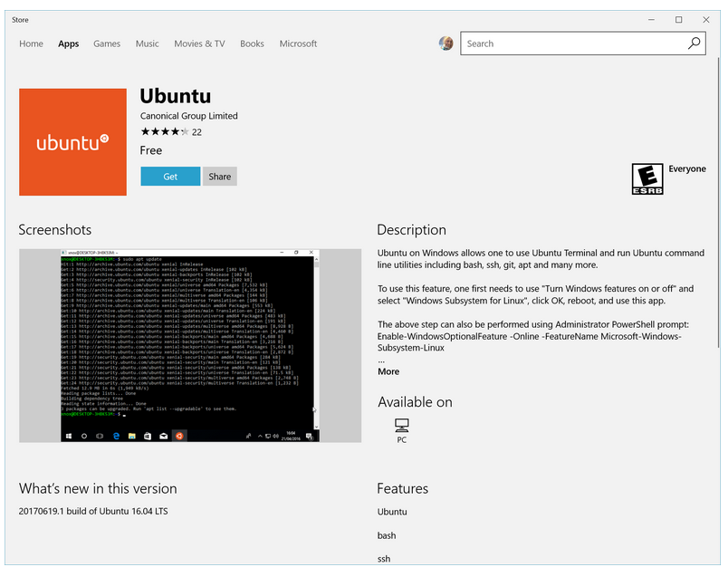The image size is (728, 567).
Task: Click the Description heading
Action: 411,230
